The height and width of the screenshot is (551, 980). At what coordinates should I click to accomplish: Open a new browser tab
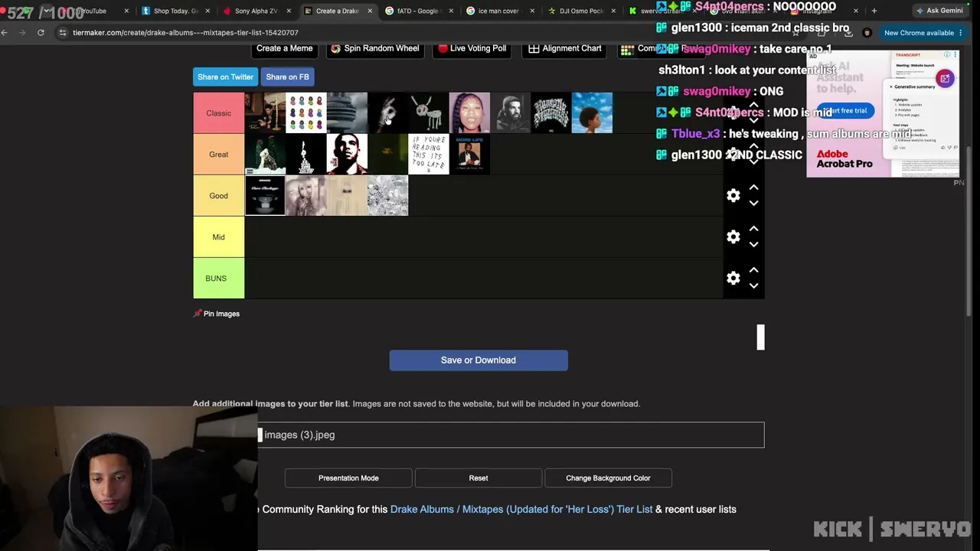[x=874, y=11]
